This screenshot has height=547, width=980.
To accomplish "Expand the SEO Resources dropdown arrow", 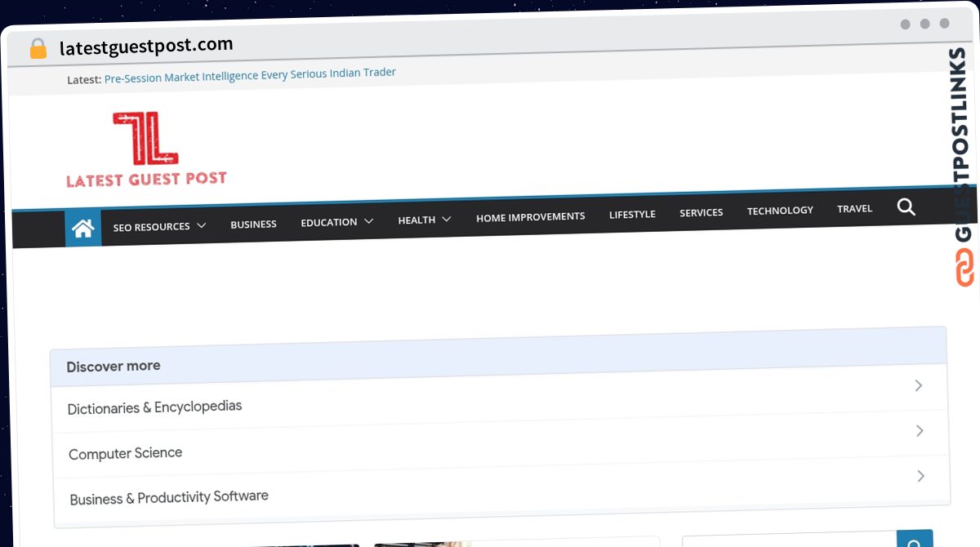I will coord(201,225).
